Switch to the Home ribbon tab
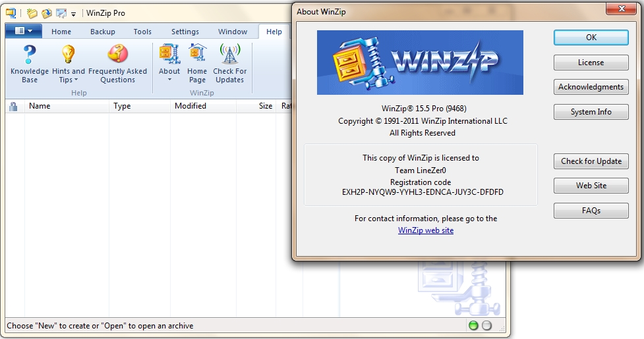The height and width of the screenshot is (339, 644). click(61, 32)
